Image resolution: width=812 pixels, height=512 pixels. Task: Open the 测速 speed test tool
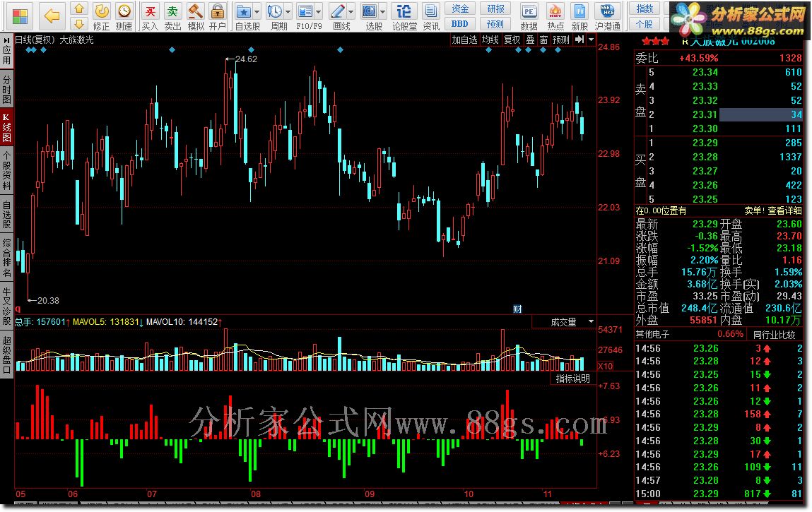point(124,16)
